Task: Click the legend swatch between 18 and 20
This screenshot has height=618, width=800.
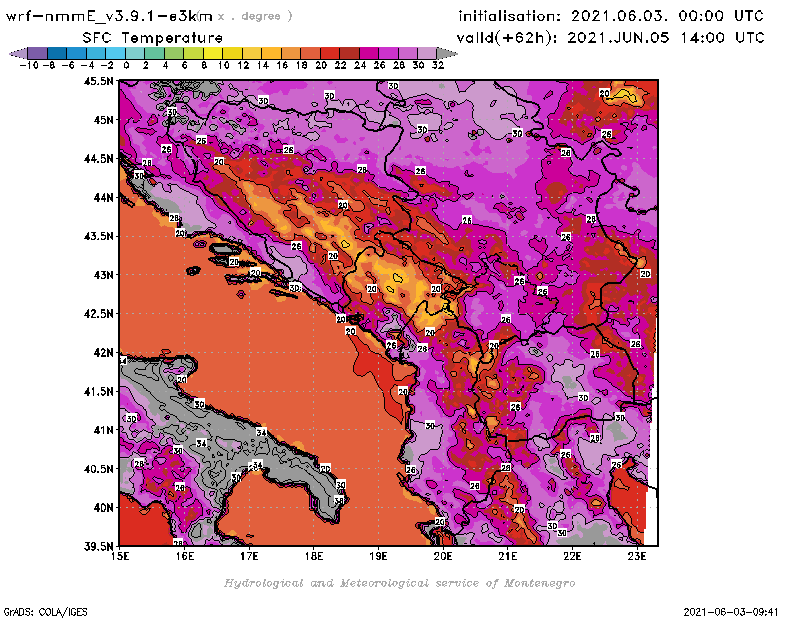Action: pos(310,53)
